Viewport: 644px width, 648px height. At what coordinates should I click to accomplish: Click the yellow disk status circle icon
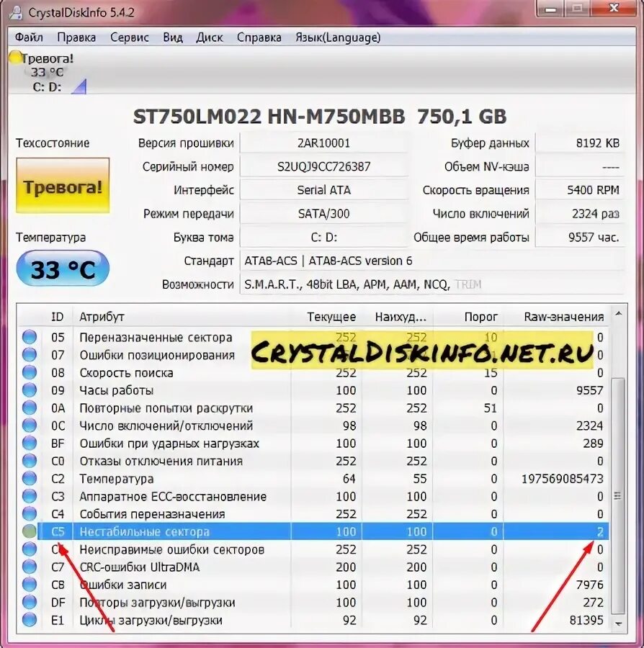15,58
